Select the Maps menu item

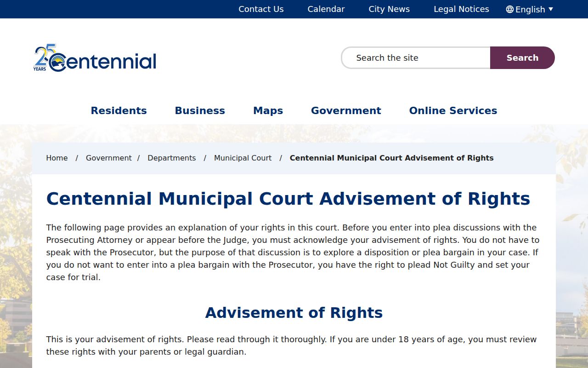[x=268, y=111]
